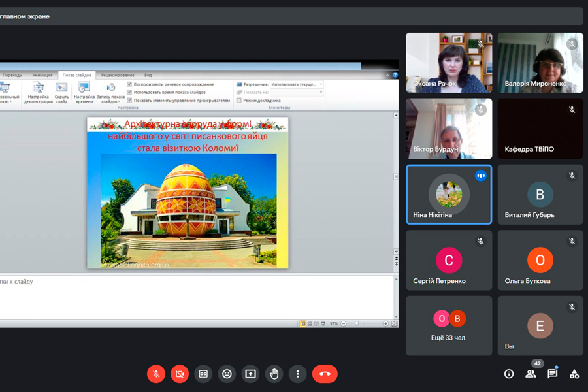This screenshot has width=588, height=392.
Task: Unmute the microphone in the call bar
Action: click(x=156, y=374)
